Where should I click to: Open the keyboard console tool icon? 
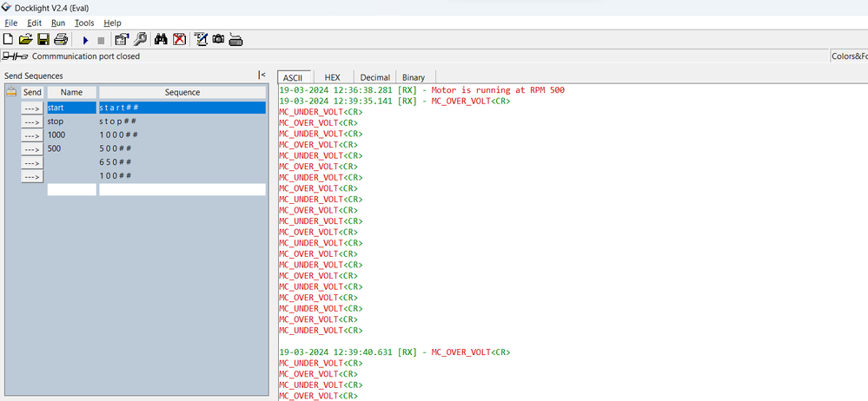click(x=236, y=39)
